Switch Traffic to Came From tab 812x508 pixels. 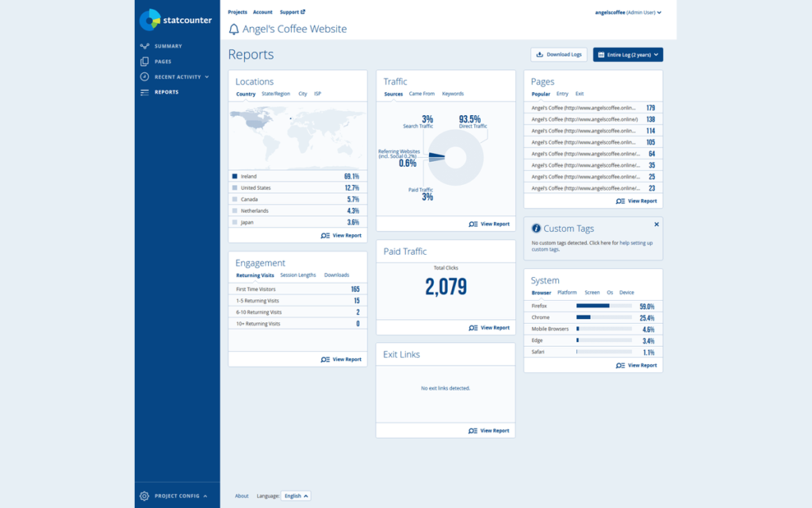point(422,94)
